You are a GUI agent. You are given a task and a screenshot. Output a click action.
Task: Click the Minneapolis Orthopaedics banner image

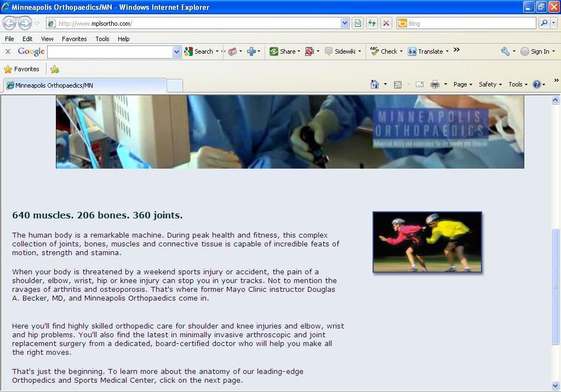[290, 131]
